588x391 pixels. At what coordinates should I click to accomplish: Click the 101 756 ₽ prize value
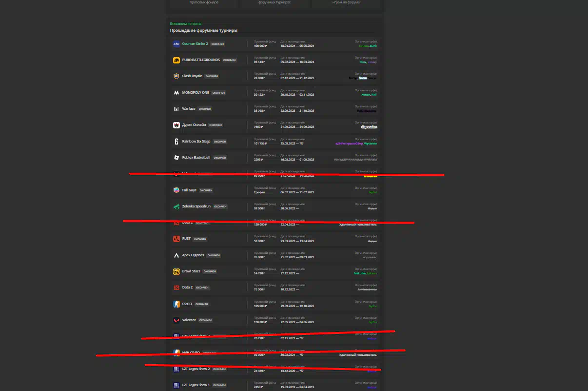(x=260, y=144)
